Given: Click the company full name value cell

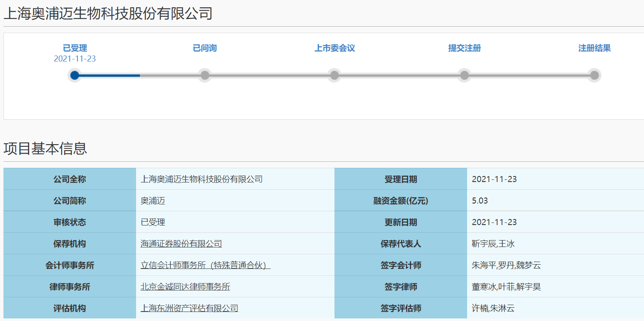Looking at the screenshot, I should click(x=235, y=179).
